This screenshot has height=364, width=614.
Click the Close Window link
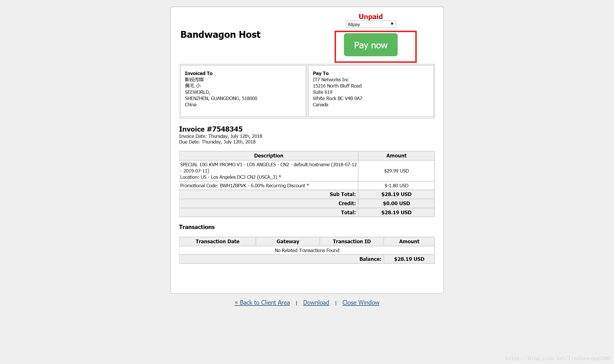(360, 303)
